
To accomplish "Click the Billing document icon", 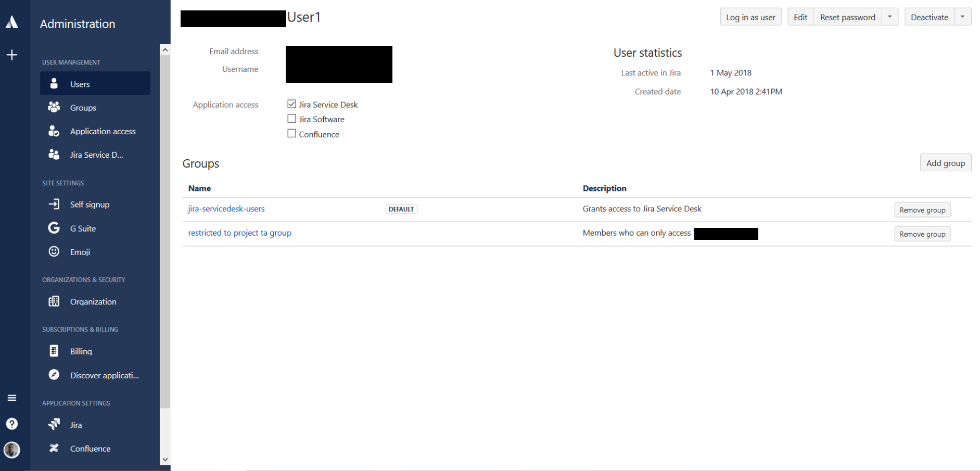I will click(x=54, y=351).
